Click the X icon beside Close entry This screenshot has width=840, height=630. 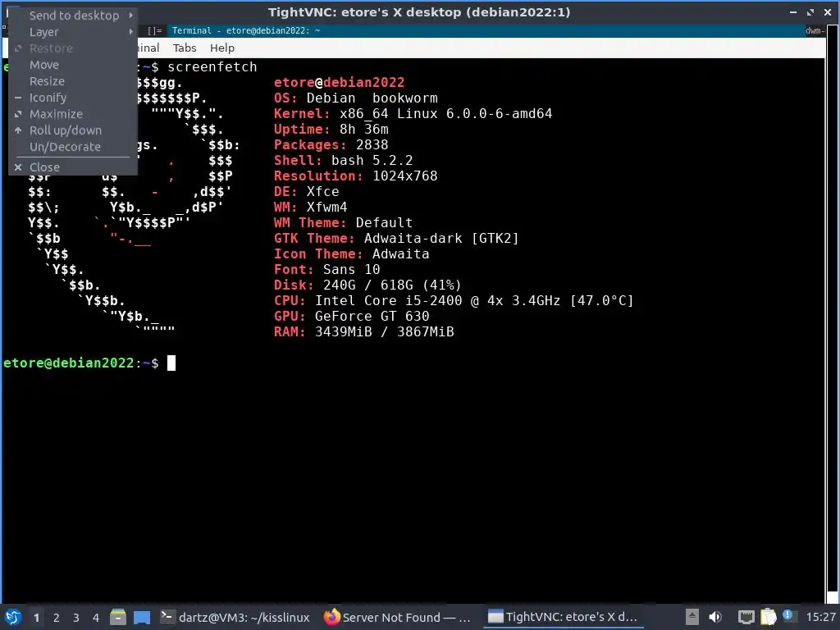click(x=18, y=167)
